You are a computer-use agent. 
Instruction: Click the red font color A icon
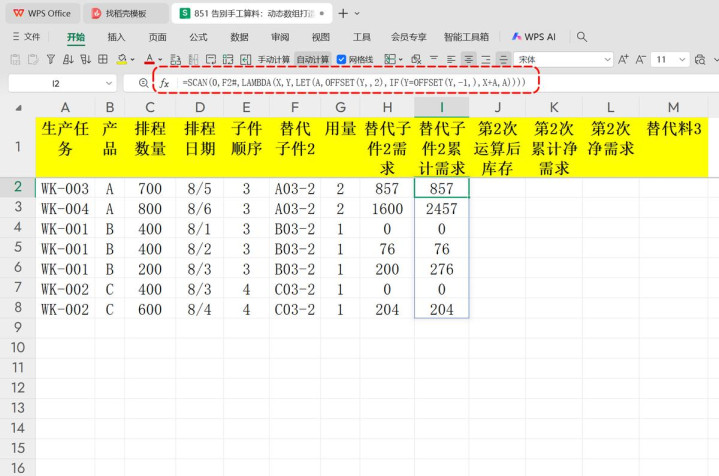pyautogui.click(x=149, y=60)
